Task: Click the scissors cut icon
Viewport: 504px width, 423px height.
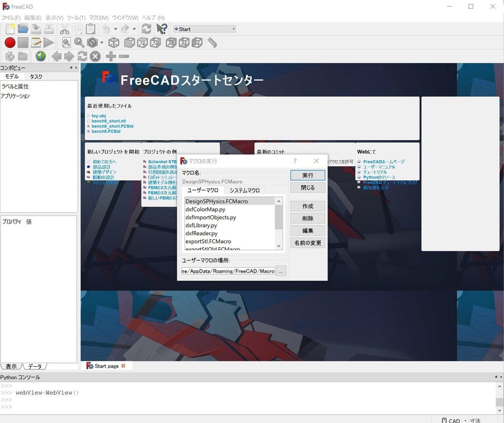Action: coord(64,29)
